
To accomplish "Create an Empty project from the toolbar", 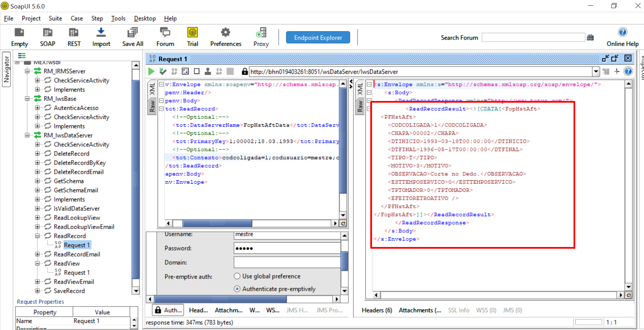I will [19, 37].
